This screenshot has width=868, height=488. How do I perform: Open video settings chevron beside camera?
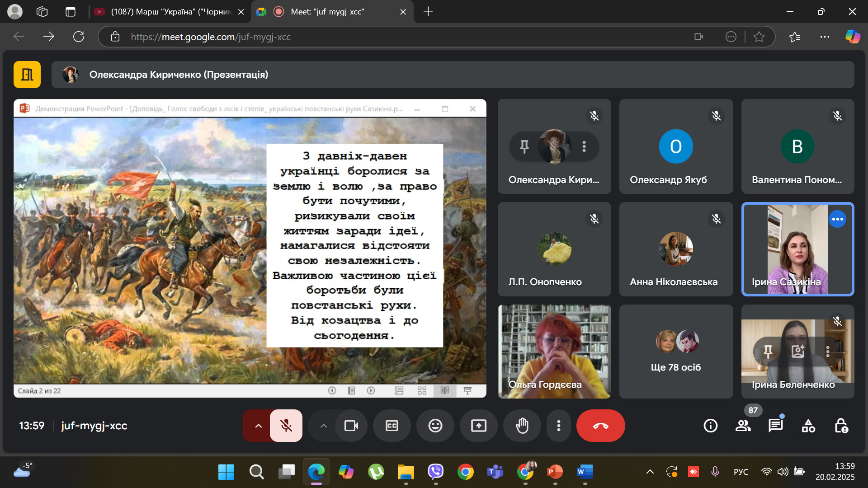(323, 426)
